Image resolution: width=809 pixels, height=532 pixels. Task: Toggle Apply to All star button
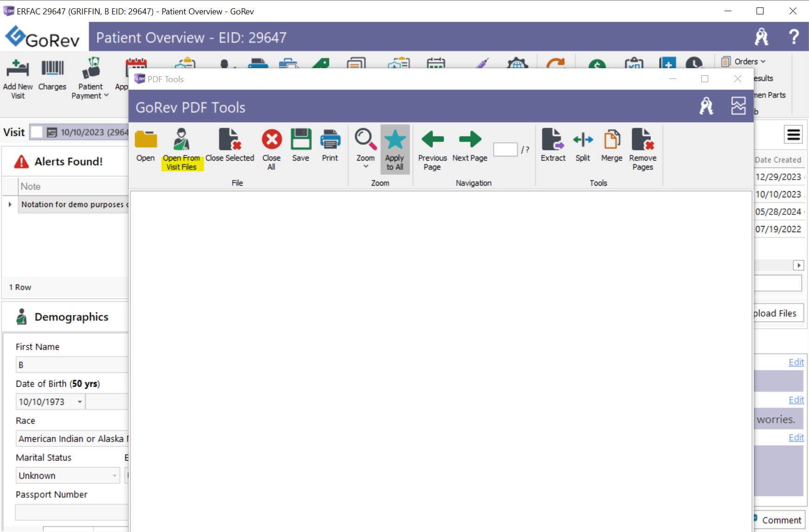(395, 149)
